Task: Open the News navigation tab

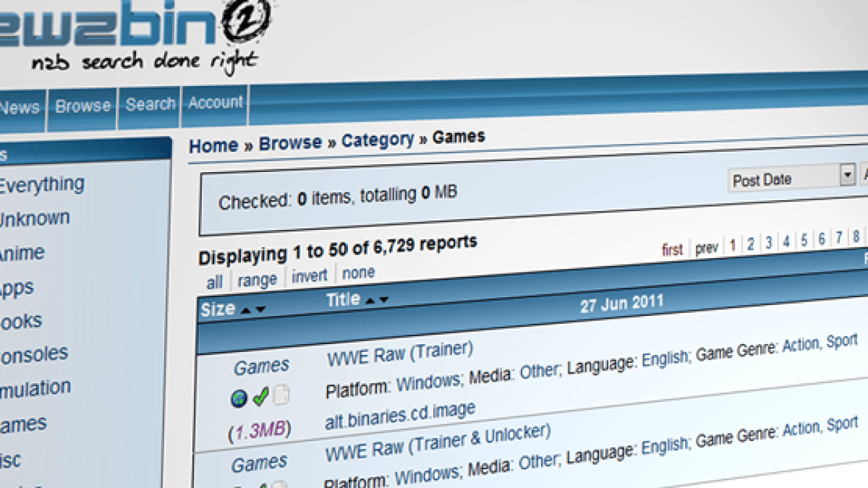Action: tap(20, 108)
